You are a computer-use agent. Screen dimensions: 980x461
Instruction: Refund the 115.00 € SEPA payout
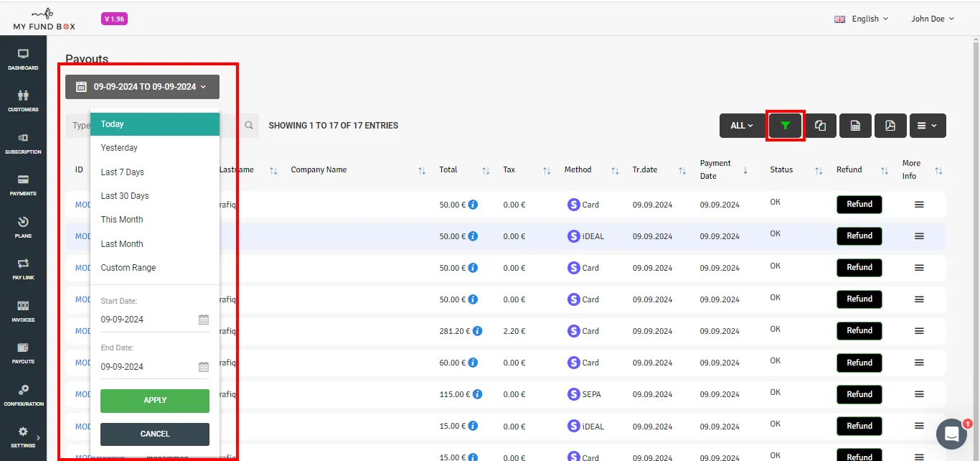coord(859,394)
